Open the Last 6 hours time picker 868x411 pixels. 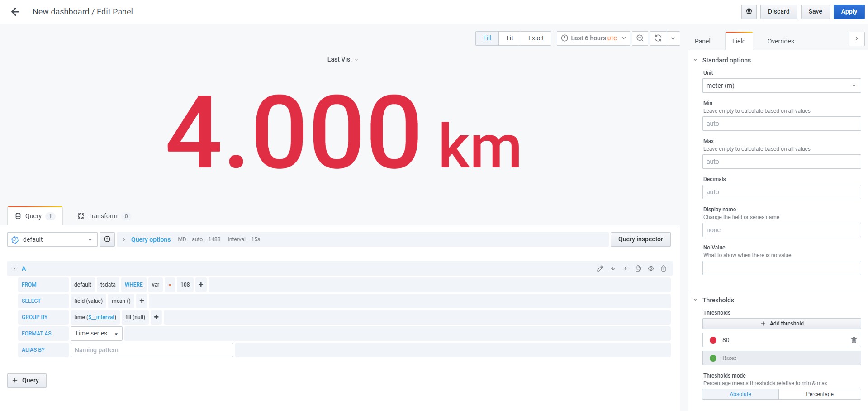click(x=593, y=38)
